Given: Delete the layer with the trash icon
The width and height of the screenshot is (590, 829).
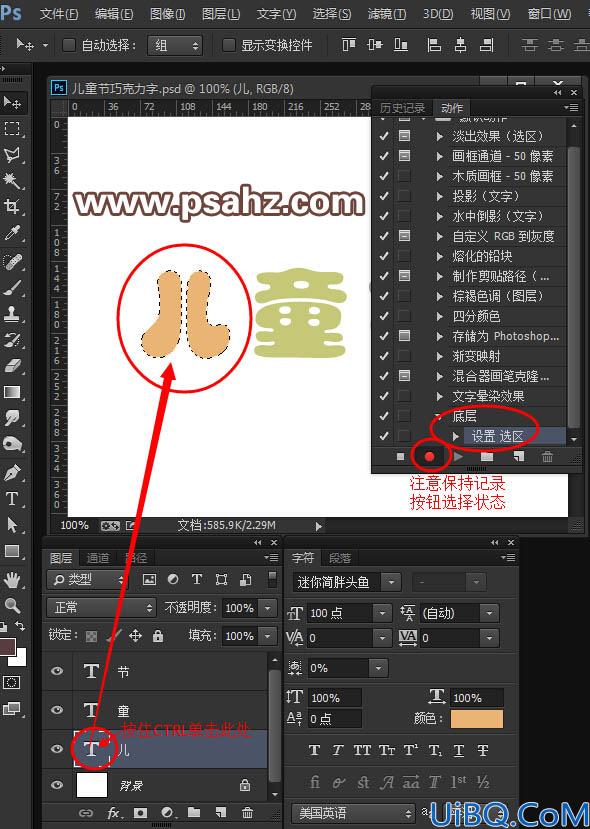Looking at the screenshot, I should click(247, 813).
